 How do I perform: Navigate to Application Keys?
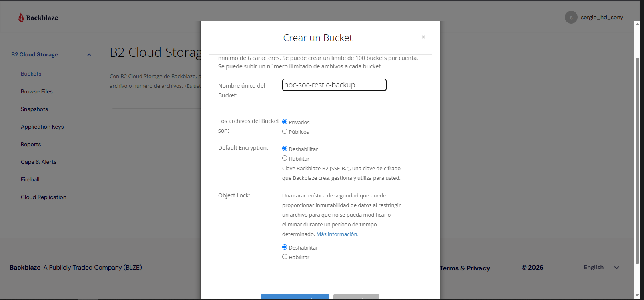point(42,127)
